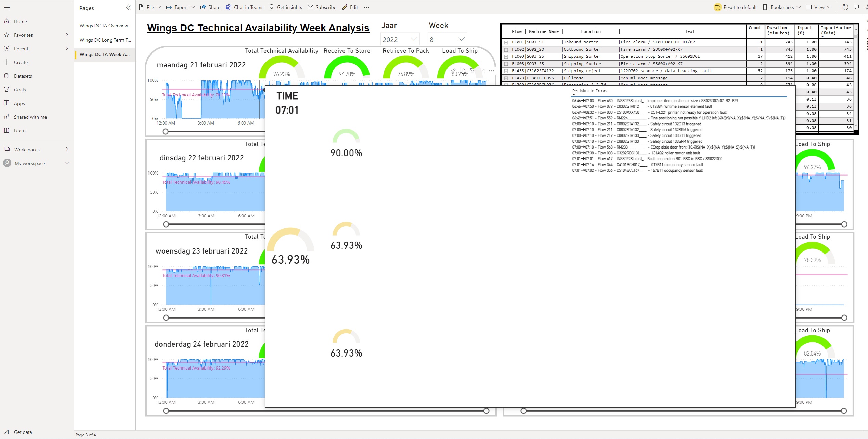
Task: Toggle the navigation pane with hamburger icon
Action: click(x=7, y=7)
